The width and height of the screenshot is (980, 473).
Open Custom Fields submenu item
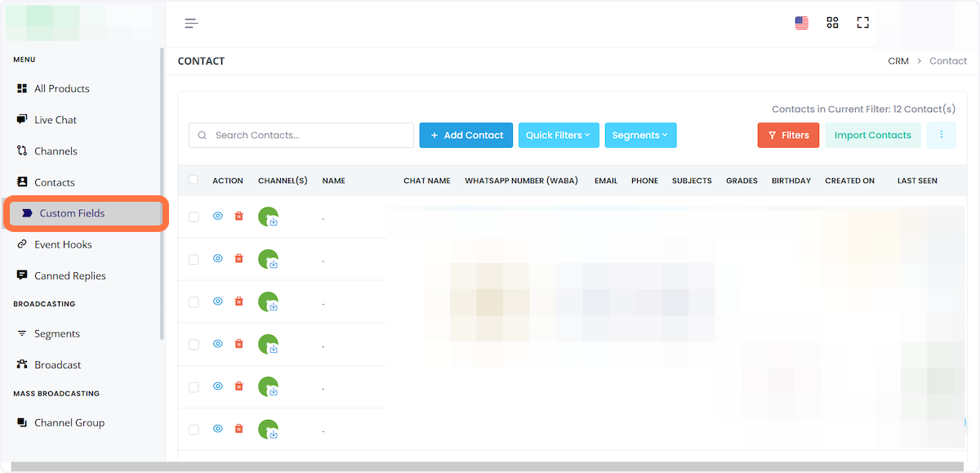[85, 213]
